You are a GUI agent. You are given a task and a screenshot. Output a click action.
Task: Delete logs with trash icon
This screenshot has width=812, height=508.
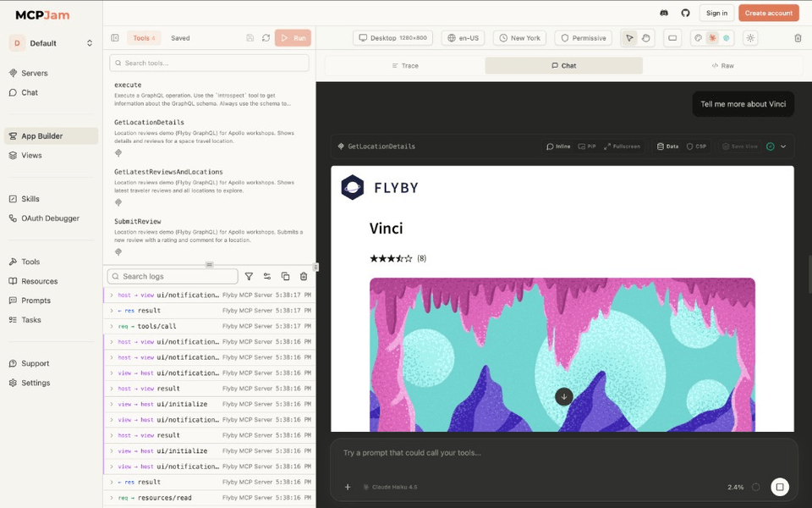pyautogui.click(x=304, y=277)
